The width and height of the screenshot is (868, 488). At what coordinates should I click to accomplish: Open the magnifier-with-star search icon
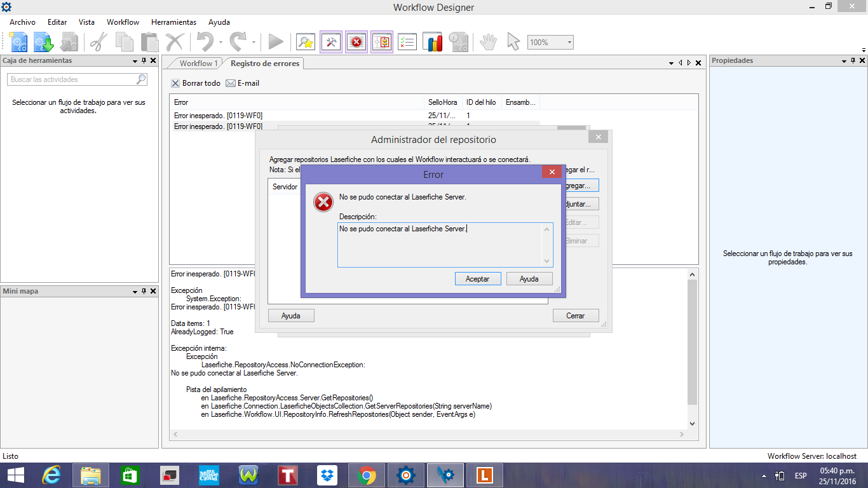pos(306,42)
